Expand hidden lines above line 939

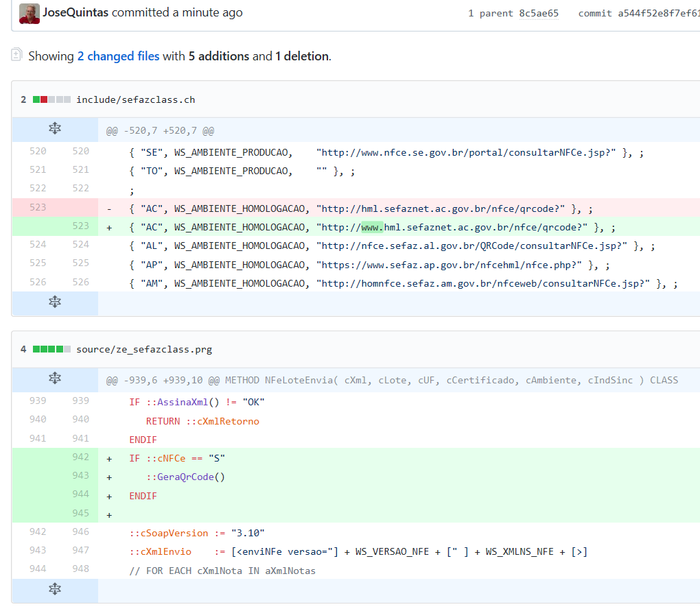(x=55, y=379)
